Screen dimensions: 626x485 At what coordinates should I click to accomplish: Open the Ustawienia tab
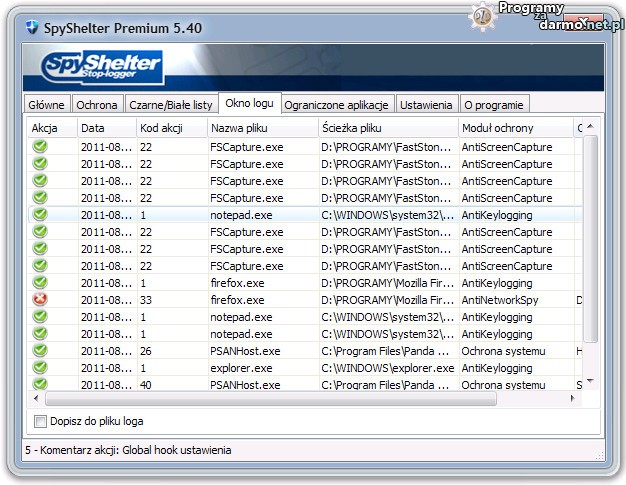point(427,104)
